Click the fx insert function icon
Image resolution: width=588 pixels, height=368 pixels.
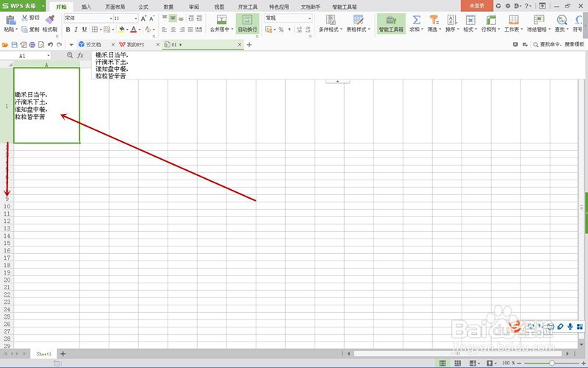click(x=80, y=56)
